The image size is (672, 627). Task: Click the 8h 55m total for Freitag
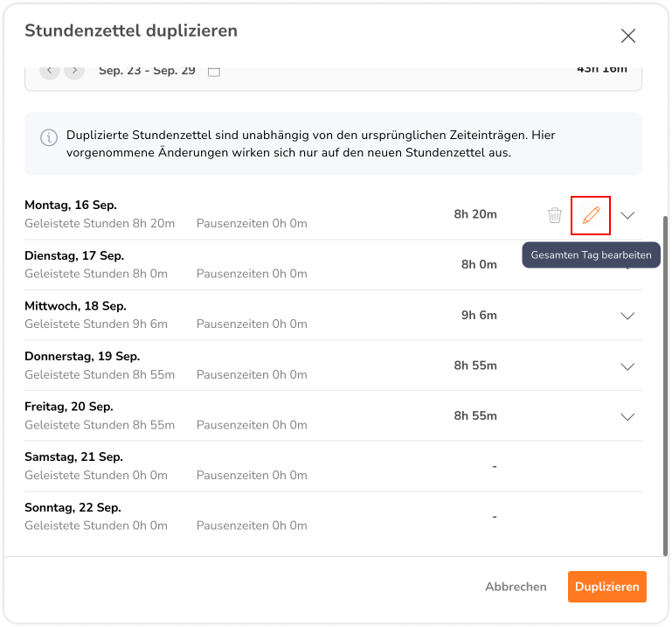tap(475, 416)
